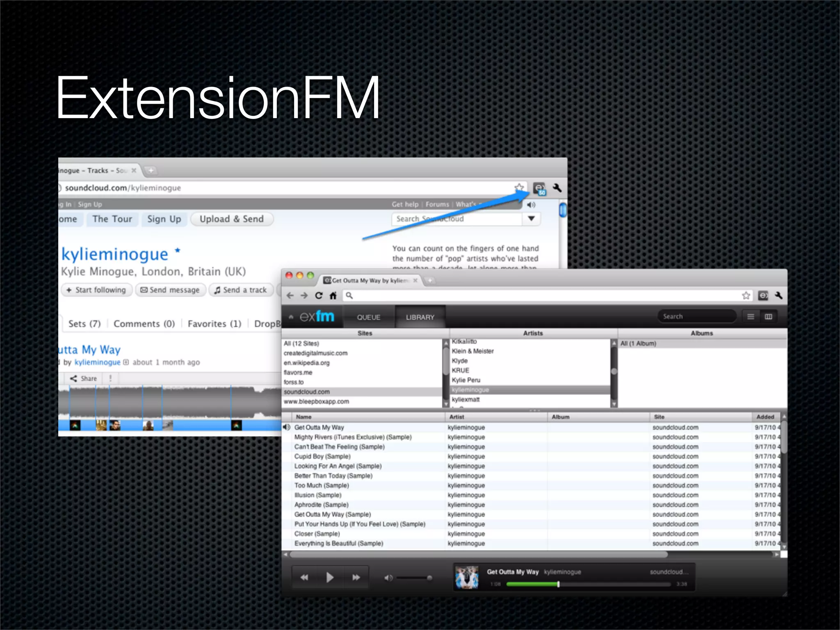
Task: Select track Cupid Boy (Sample)
Action: pos(531,456)
